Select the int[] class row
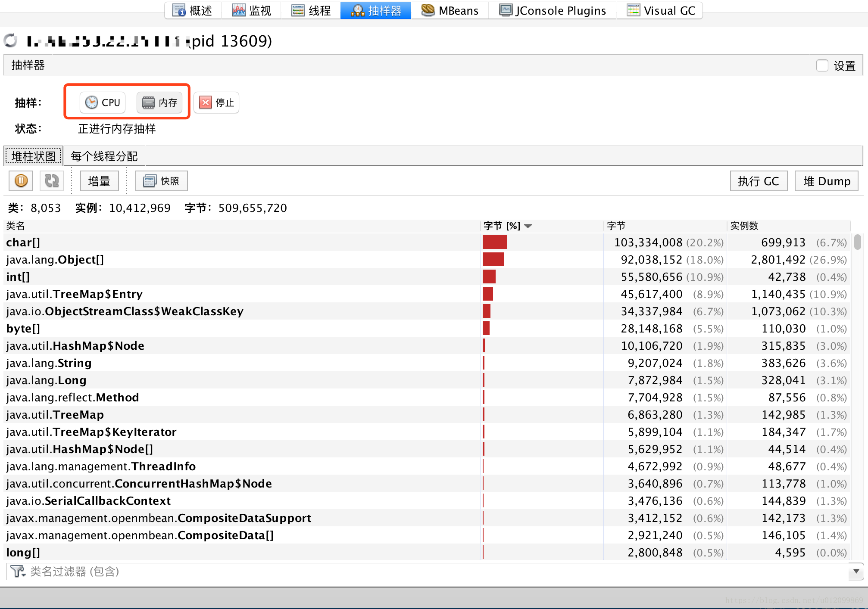Image resolution: width=868 pixels, height=609 pixels. tap(427, 277)
